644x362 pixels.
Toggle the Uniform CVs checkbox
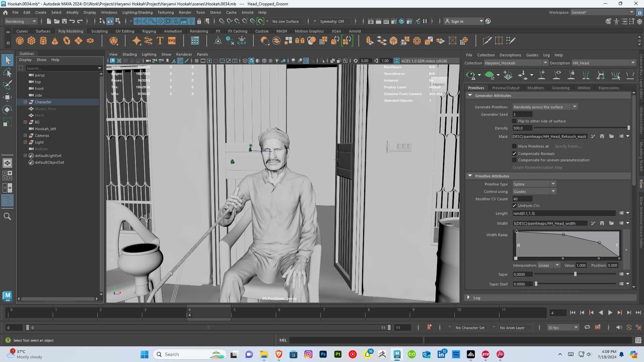[x=514, y=206]
